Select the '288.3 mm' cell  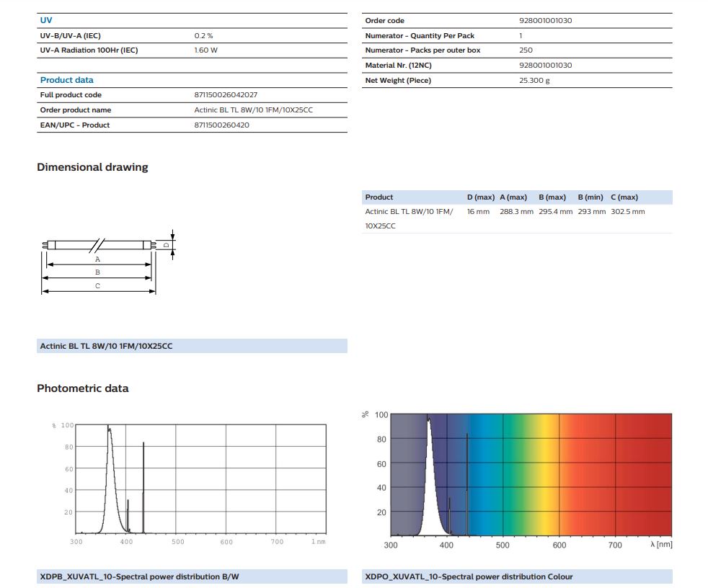(x=516, y=212)
